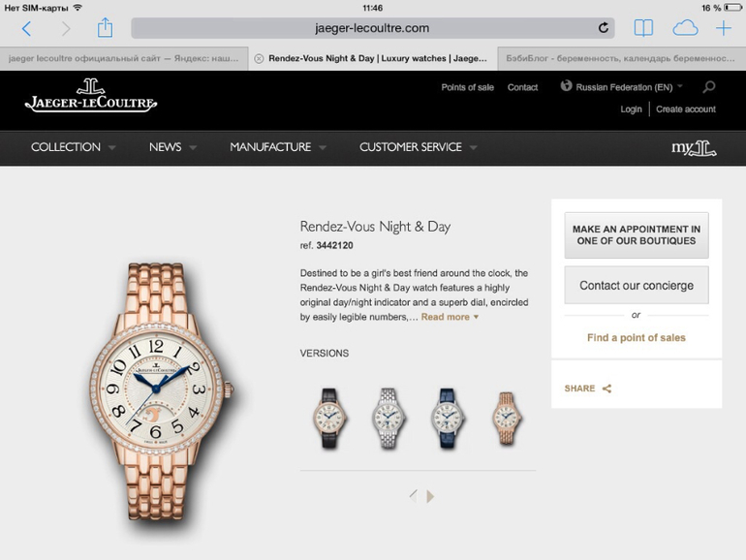
Task: Open the share sheet icon
Action: (x=105, y=27)
